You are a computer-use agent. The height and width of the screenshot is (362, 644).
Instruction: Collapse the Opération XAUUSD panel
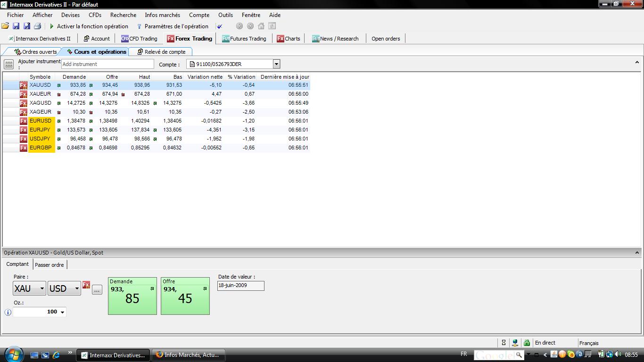click(x=637, y=253)
